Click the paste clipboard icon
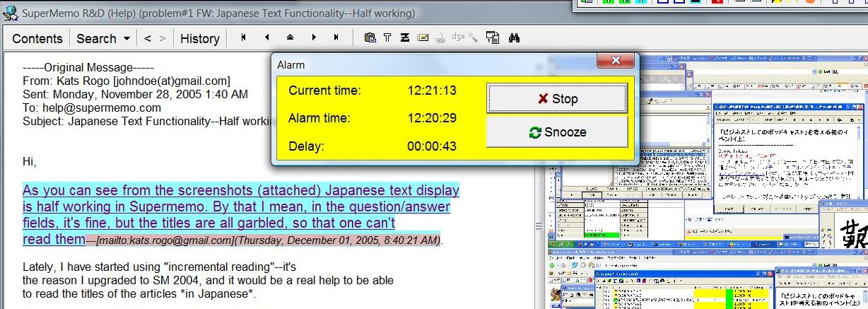Screen dimensions: 868x309 (370, 38)
